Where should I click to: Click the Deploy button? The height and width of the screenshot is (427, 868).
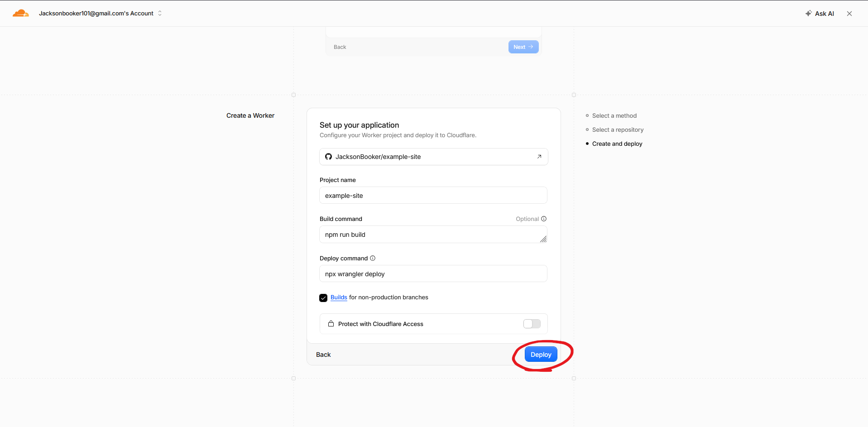[x=541, y=355]
